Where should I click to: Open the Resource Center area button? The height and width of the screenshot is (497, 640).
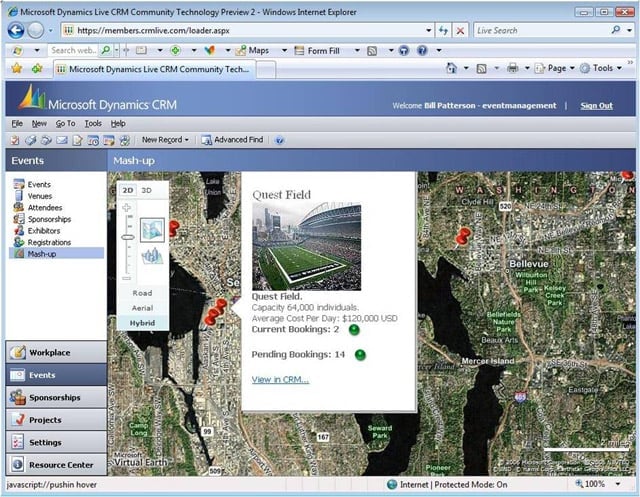[x=56, y=465]
